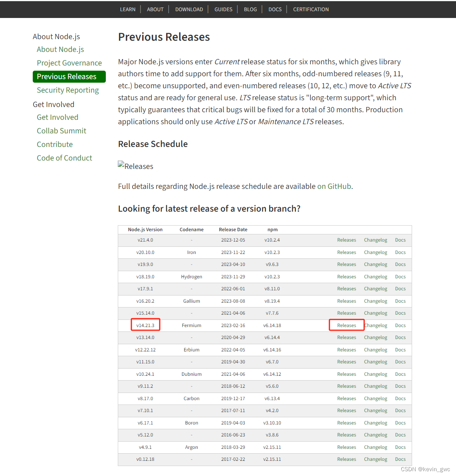The width and height of the screenshot is (456, 476).
Task: Select the Argon codename cell
Action: tap(191, 447)
